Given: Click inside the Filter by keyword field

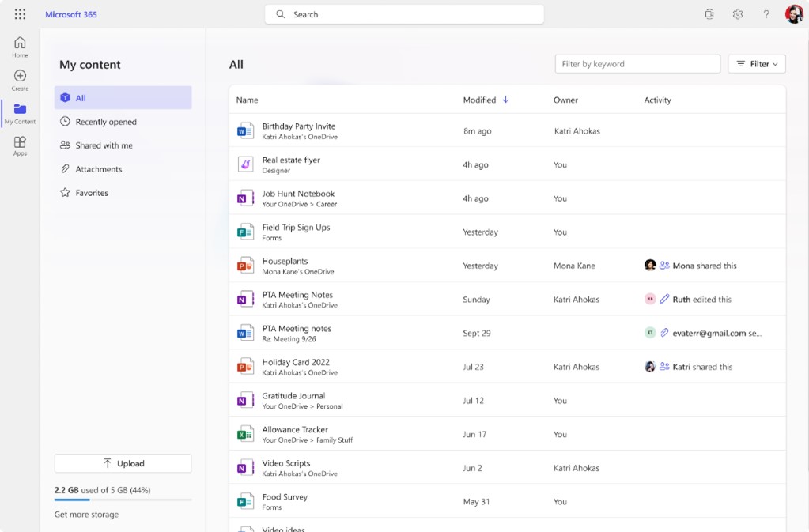Looking at the screenshot, I should 637,63.
